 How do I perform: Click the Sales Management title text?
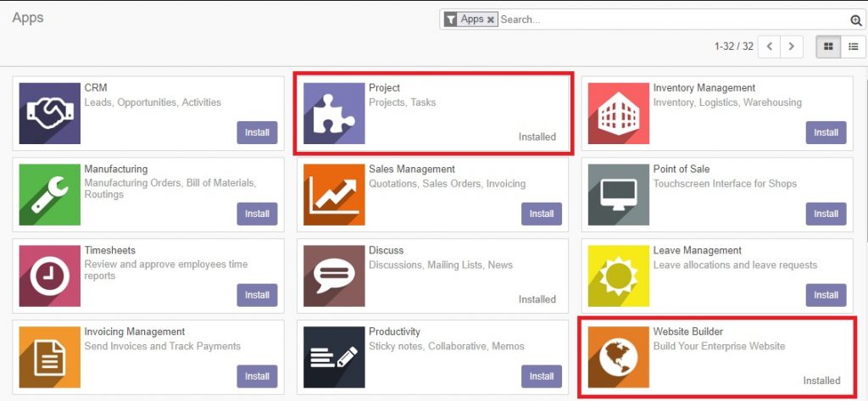tap(412, 169)
